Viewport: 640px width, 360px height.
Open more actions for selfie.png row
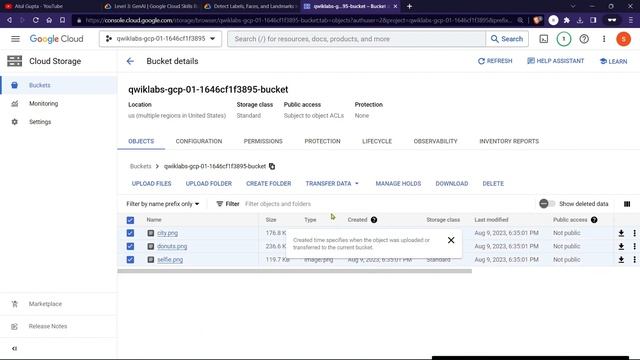(634, 260)
